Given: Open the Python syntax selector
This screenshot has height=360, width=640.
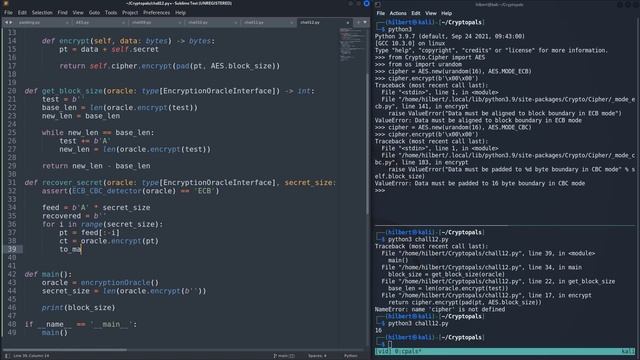Looking at the screenshot, I should 351,356.
